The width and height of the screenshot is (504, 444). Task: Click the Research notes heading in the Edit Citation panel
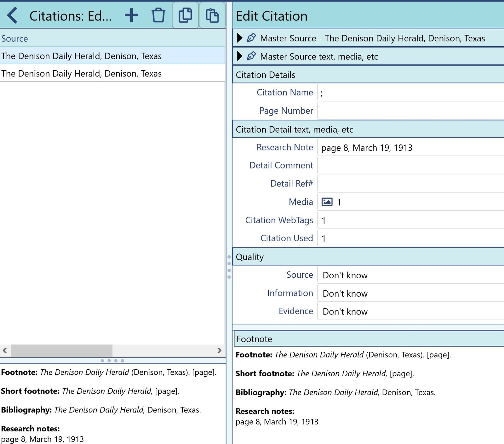(265, 411)
